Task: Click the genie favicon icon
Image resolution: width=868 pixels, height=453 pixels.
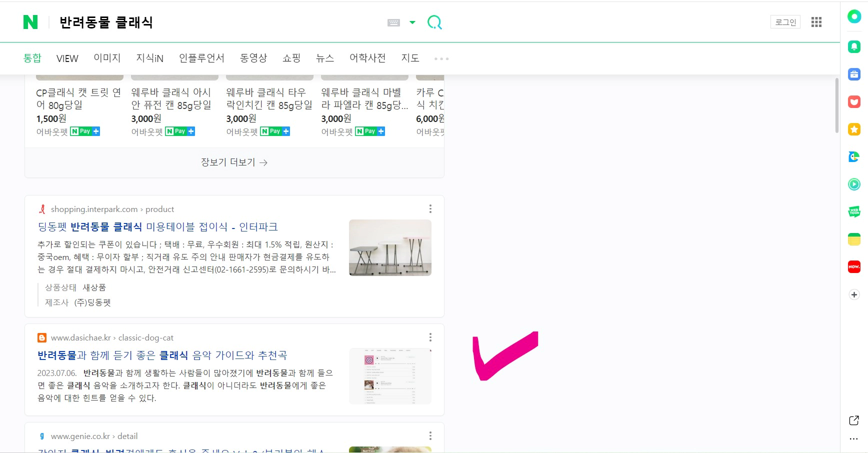Action: click(x=42, y=436)
